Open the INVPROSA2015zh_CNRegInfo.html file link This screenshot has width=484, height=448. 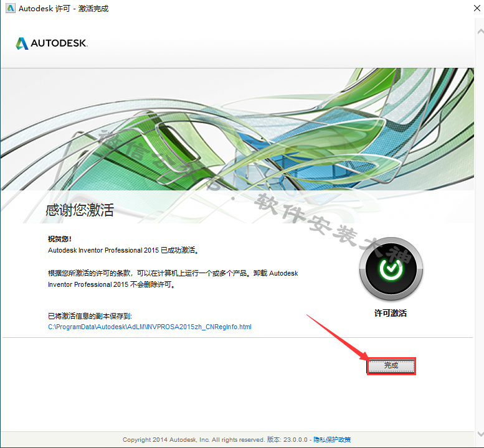[x=149, y=327]
